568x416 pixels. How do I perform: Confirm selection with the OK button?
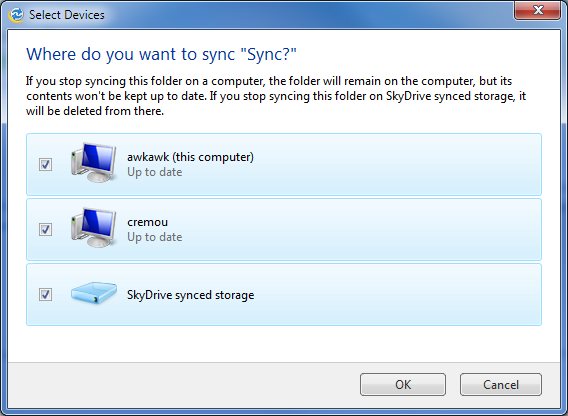click(403, 384)
